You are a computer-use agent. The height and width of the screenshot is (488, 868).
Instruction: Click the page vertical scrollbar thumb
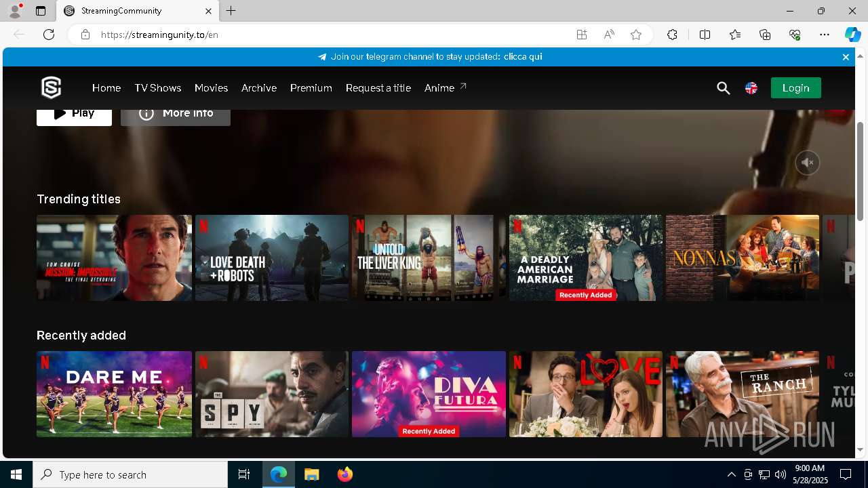click(860, 171)
